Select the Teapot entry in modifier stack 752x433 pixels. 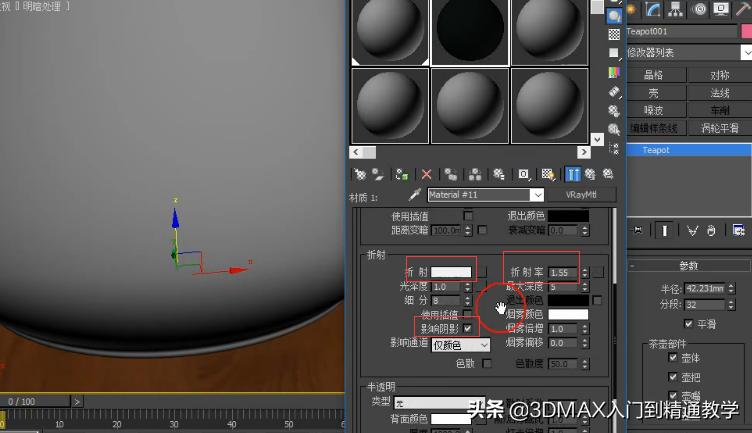click(x=689, y=150)
